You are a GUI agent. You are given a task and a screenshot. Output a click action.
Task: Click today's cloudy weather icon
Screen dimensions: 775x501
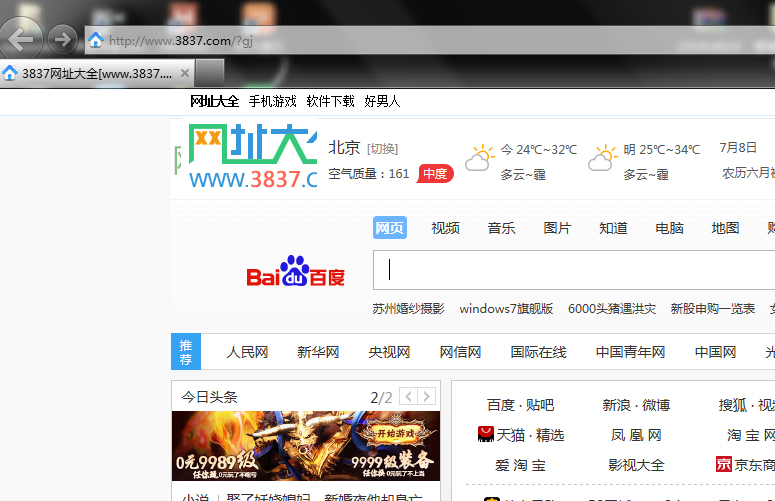point(479,158)
